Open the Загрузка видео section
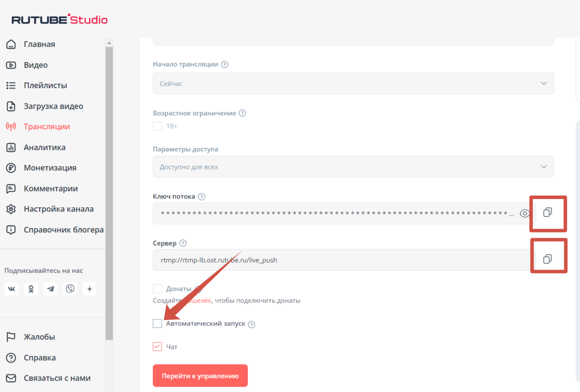This screenshot has height=392, width=580. coord(53,106)
